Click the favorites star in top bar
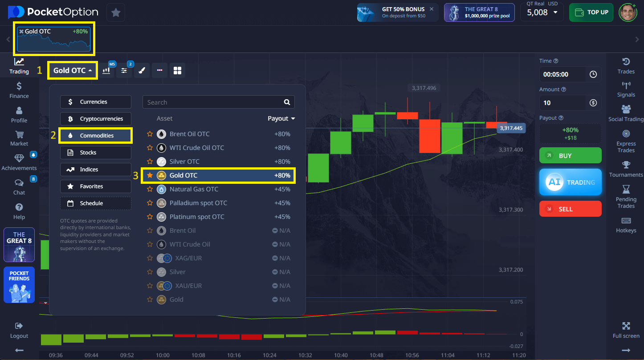Image resolution: width=644 pixels, height=360 pixels. tap(116, 12)
